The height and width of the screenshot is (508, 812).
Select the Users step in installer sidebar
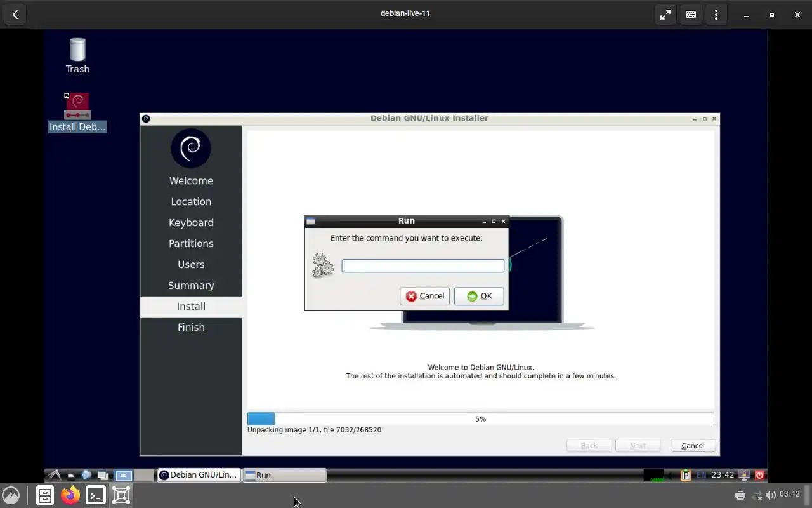pyautogui.click(x=191, y=265)
